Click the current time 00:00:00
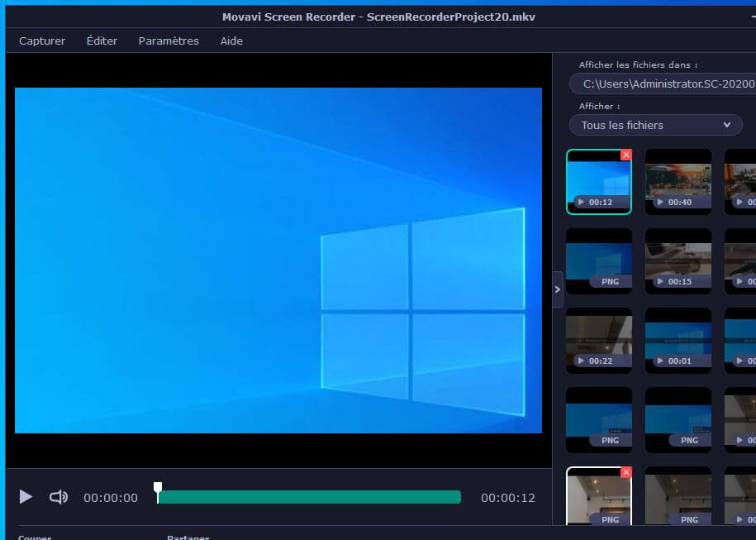This screenshot has width=756, height=540. tap(111, 498)
